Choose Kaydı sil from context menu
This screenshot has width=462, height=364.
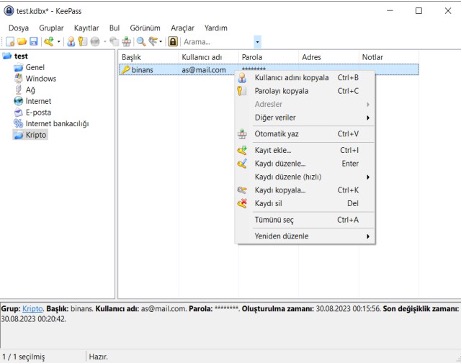coord(305,203)
